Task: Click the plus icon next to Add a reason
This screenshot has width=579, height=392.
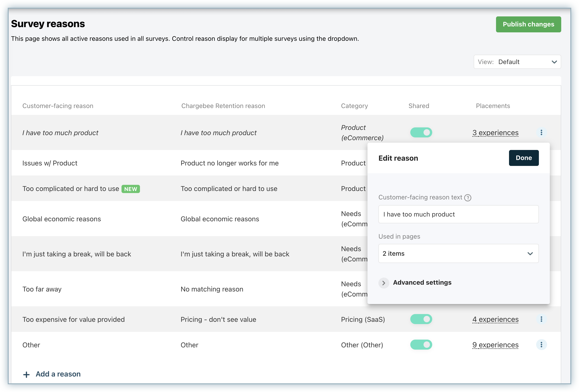Action: tap(26, 375)
